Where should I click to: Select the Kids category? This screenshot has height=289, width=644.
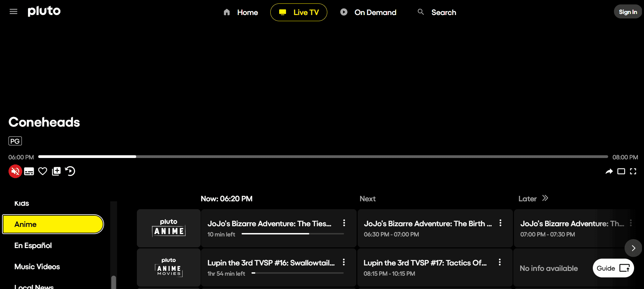[22, 203]
